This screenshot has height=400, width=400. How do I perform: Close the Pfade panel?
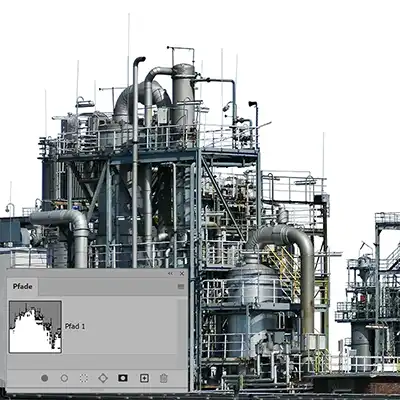pos(182,273)
